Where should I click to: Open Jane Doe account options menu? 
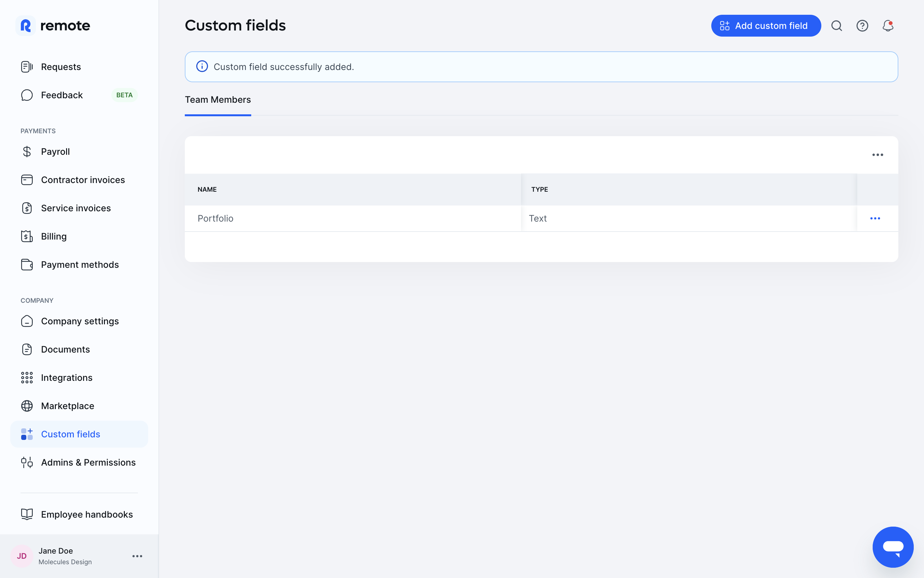(x=137, y=556)
